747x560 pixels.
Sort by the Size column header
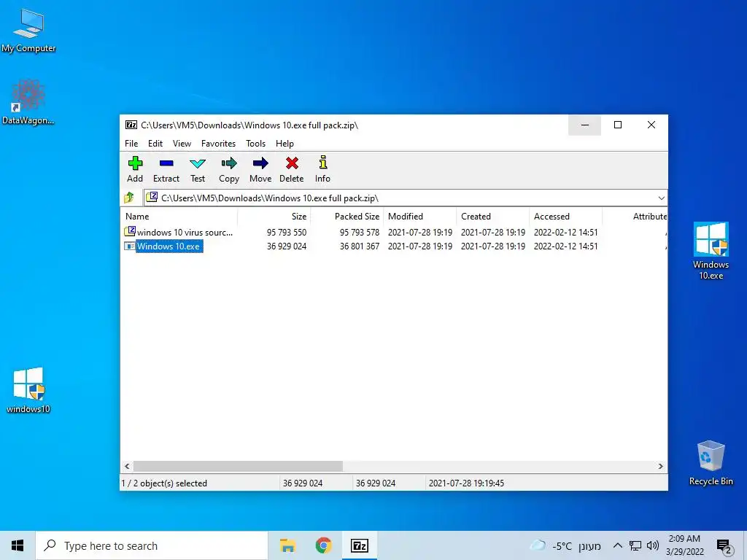pos(274,216)
